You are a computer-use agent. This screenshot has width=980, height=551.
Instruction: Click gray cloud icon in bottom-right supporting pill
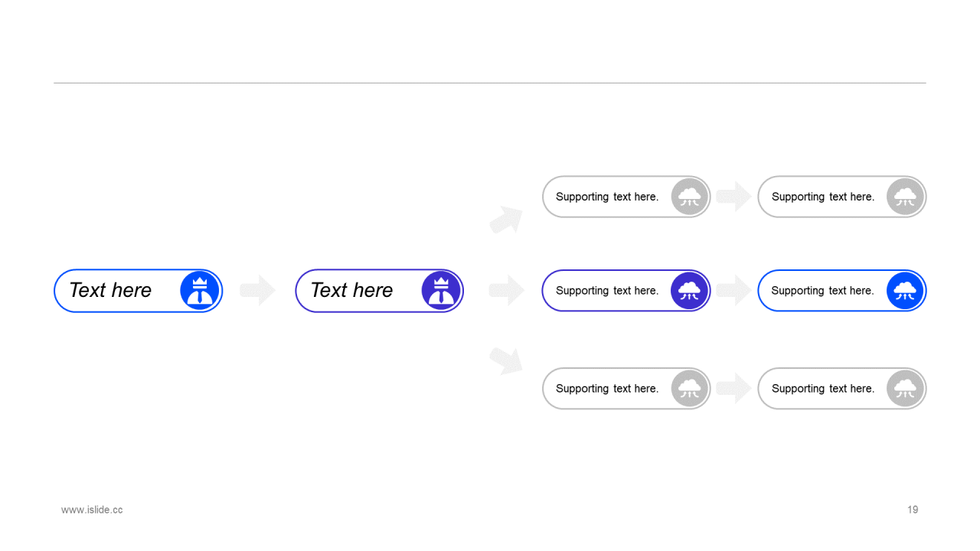pyautogui.click(x=906, y=389)
